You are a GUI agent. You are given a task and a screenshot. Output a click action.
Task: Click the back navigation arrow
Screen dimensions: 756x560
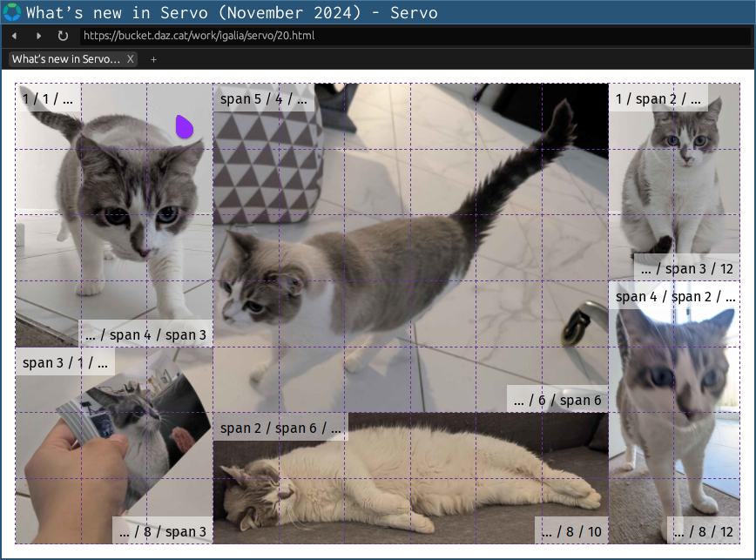(13, 37)
